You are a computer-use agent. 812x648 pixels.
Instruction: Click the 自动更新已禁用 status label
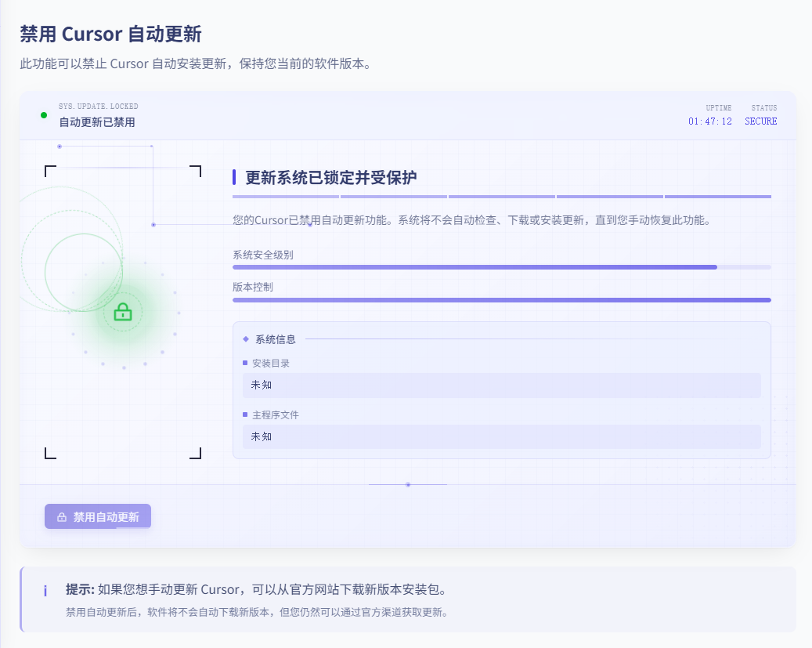97,122
